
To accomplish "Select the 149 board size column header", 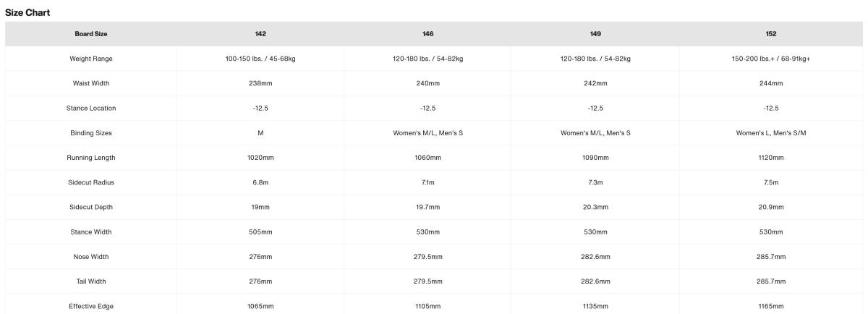I will [595, 34].
